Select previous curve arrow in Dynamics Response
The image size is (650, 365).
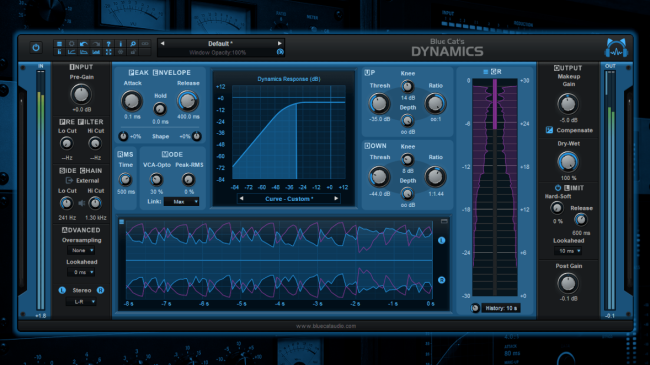(242, 199)
